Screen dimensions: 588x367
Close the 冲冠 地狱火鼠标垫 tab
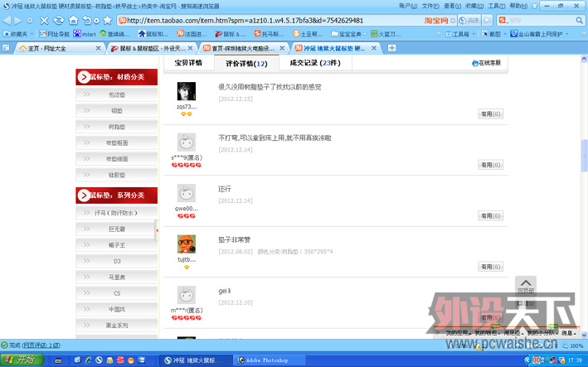(x=374, y=48)
